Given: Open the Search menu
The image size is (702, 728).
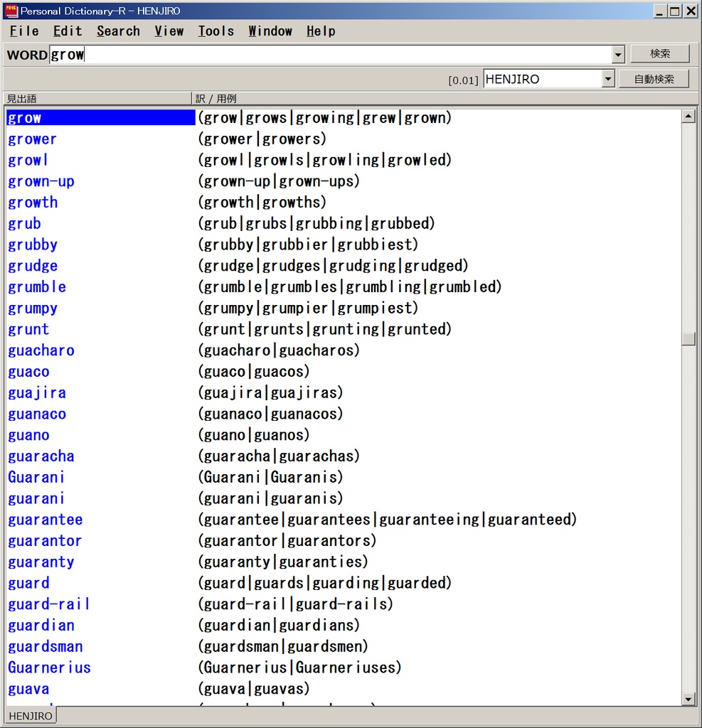Looking at the screenshot, I should point(118,31).
